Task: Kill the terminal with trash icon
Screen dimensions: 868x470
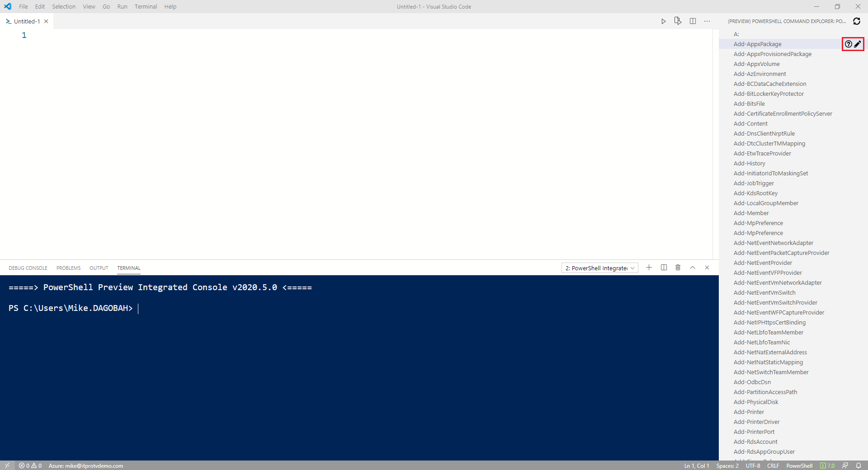Action: [x=678, y=268]
